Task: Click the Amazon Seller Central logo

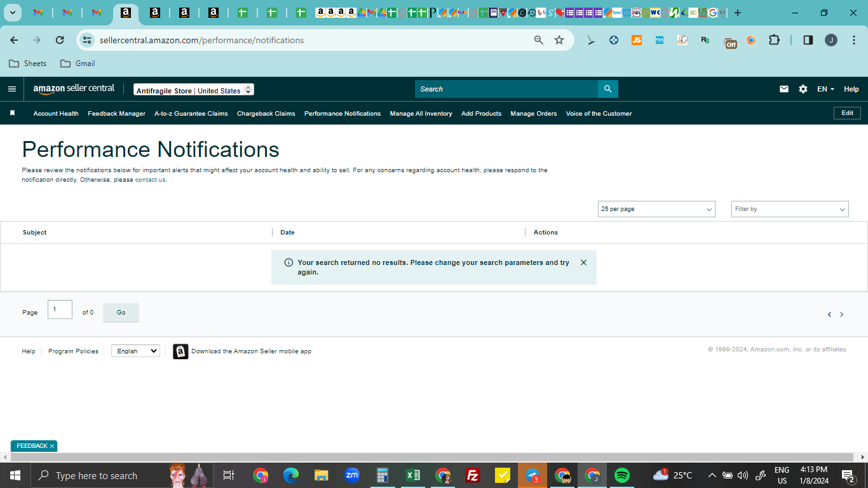Action: [74, 89]
